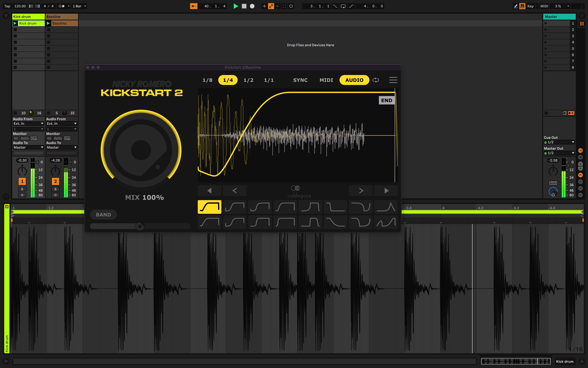The height and width of the screenshot is (368, 588).
Task: Click the right chevron below the waveform
Action: coord(361,191)
